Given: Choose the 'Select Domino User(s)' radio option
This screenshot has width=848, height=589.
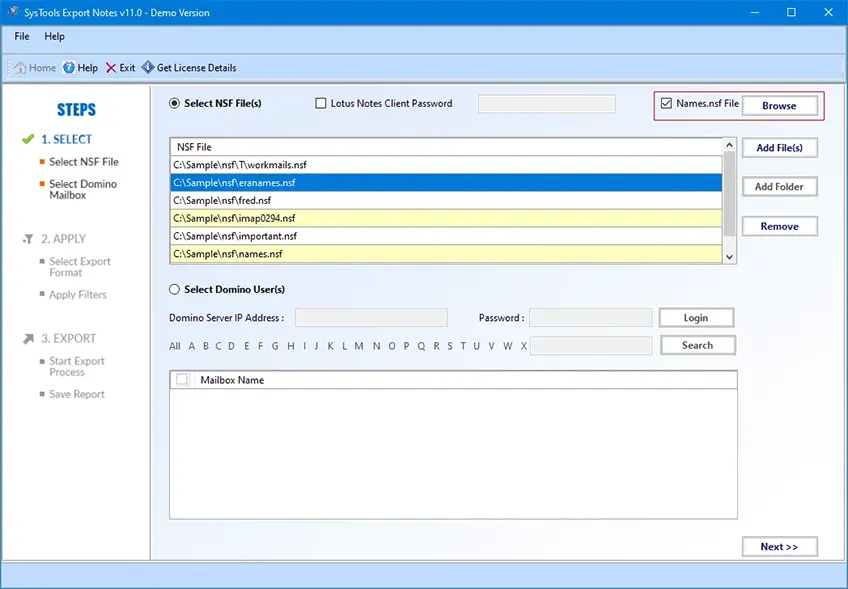Looking at the screenshot, I should click(x=174, y=289).
